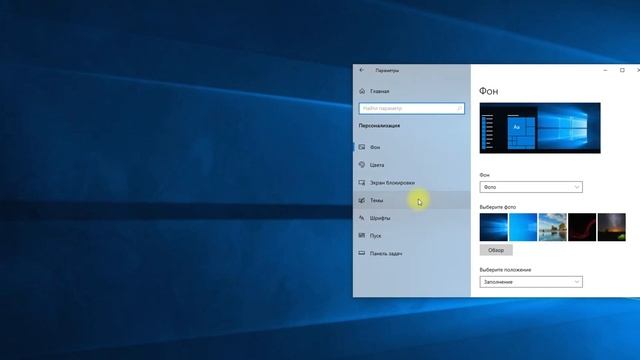Screen dimensions: 640x360
Task: Select the Экран блокировки icon
Action: click(362, 182)
